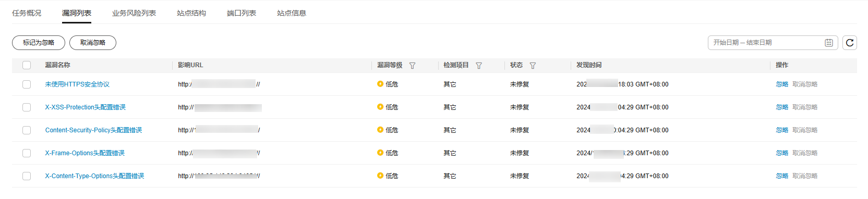Switch to the 业务风险列表 tab
Image resolution: width=868 pixels, height=199 pixels.
[x=134, y=13]
